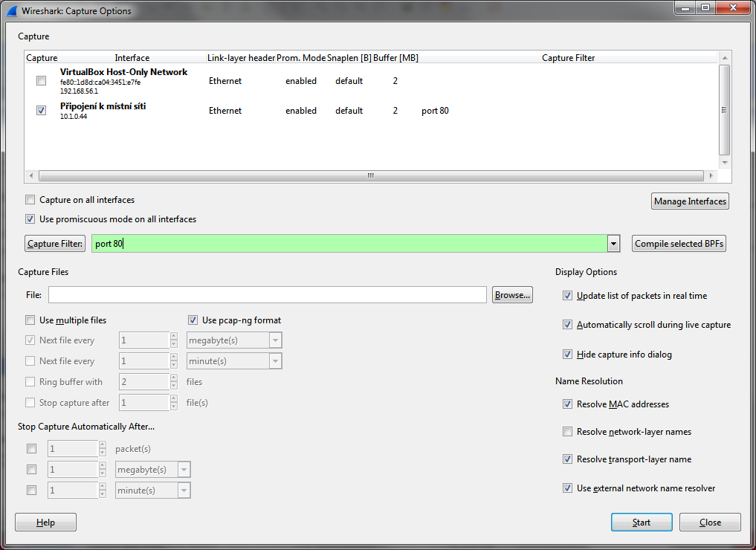Toggle Hide capture info dialog
The height and width of the screenshot is (550, 756).
coord(567,355)
